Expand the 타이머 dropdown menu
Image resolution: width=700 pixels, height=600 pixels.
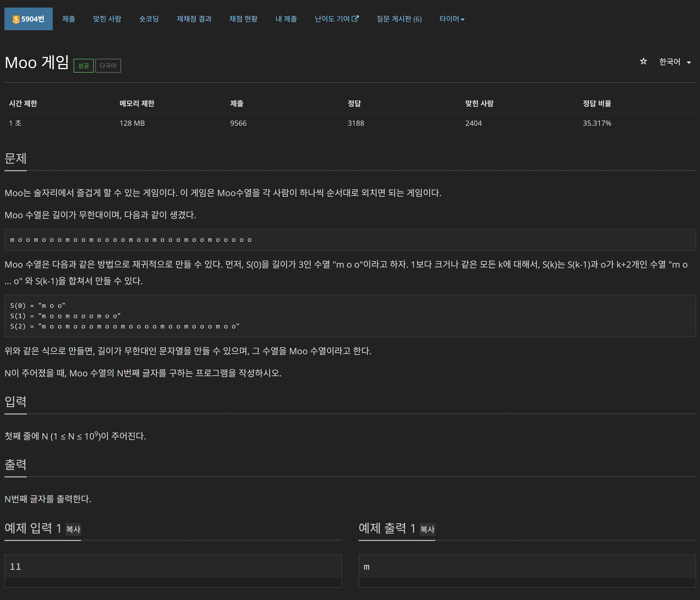[x=452, y=19]
